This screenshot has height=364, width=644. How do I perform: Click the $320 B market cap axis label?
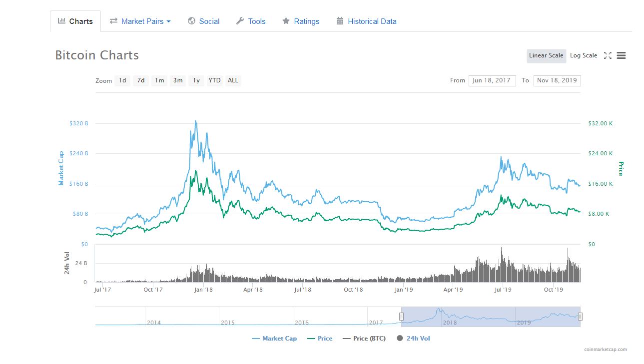(x=79, y=123)
